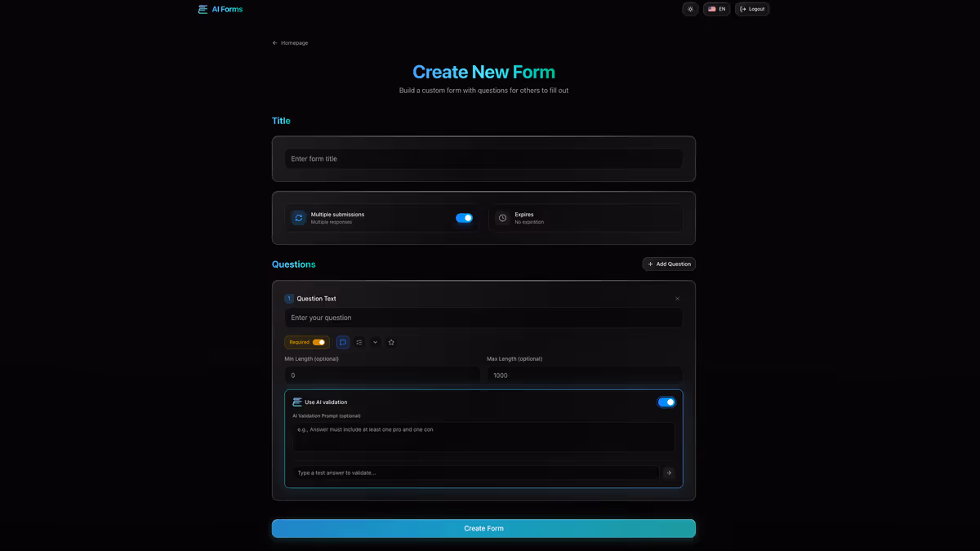Image resolution: width=980 pixels, height=551 pixels.
Task: Select the text question type speech bubble icon
Action: point(342,342)
